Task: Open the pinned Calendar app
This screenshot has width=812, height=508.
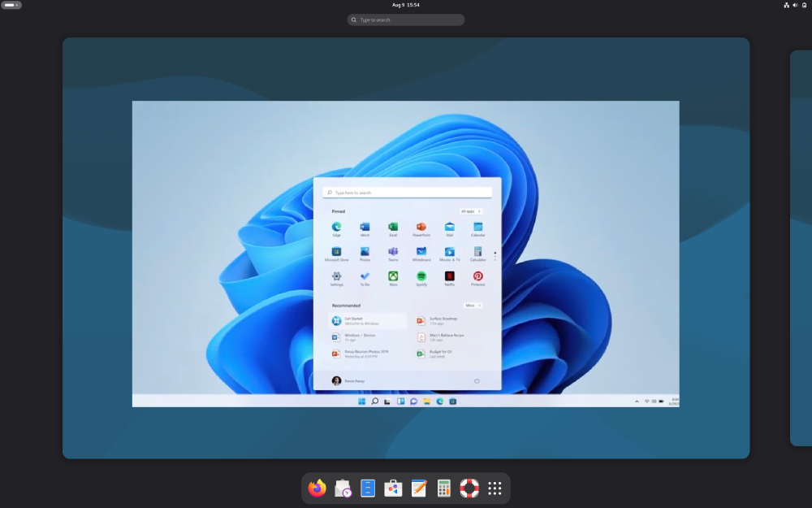Action: [x=478, y=229]
